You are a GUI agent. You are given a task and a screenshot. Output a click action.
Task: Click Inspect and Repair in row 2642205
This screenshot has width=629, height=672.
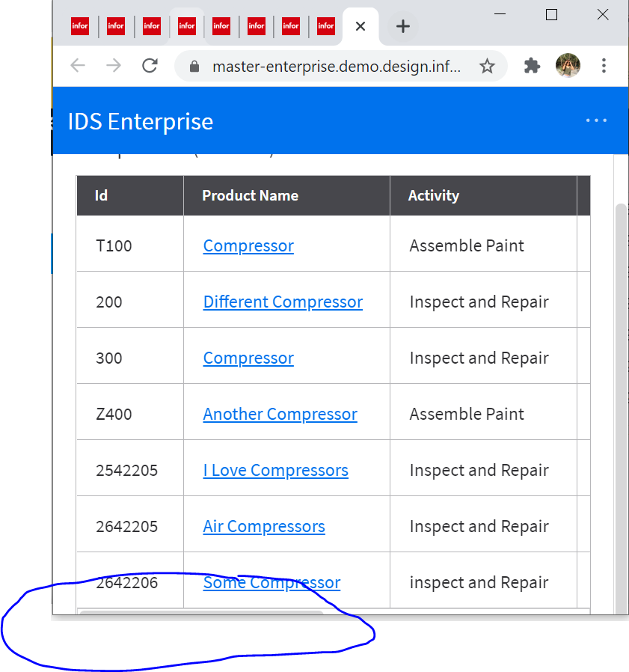(x=479, y=527)
